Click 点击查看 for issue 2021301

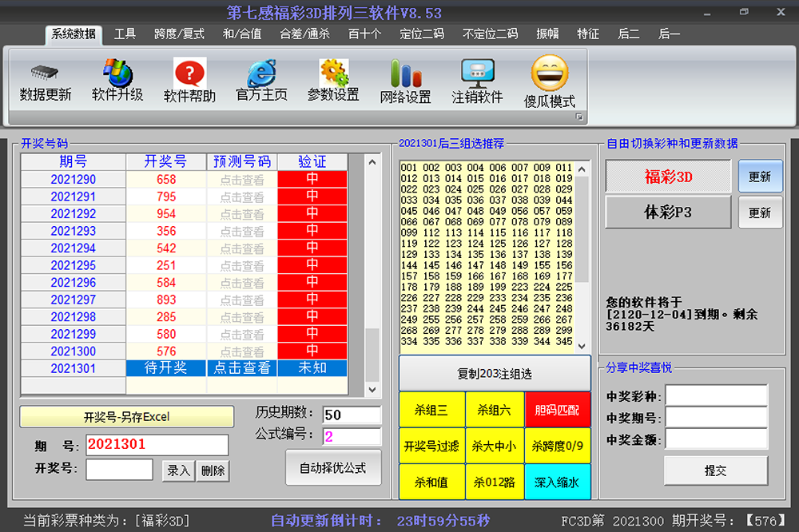pyautogui.click(x=242, y=368)
